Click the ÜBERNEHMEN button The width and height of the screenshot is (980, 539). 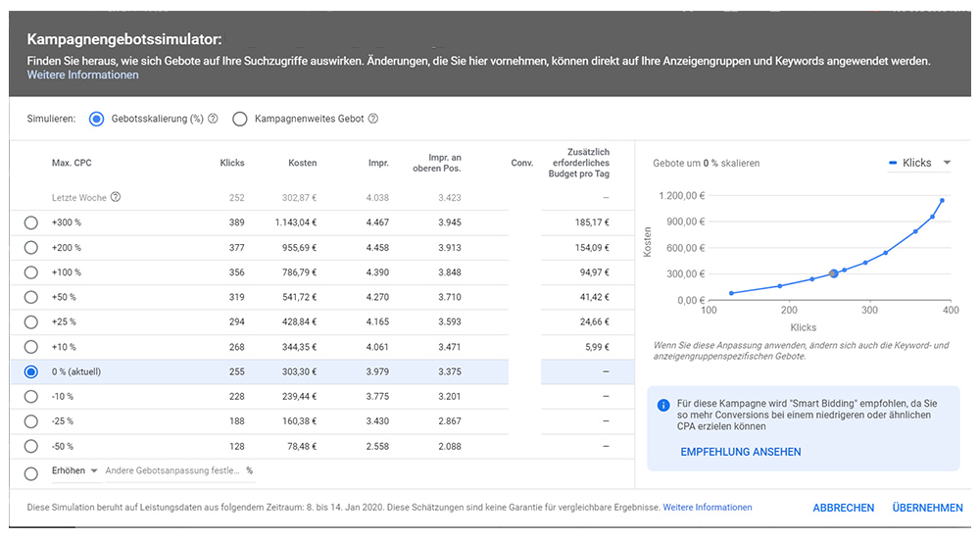927,508
